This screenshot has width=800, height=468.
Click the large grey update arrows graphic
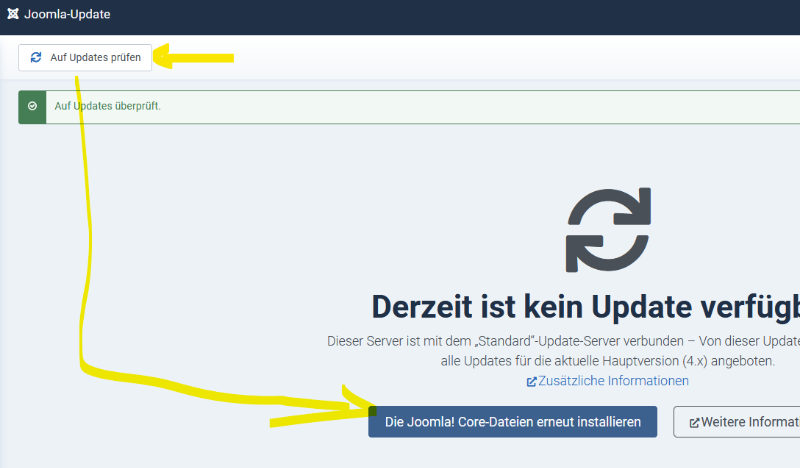(x=608, y=230)
